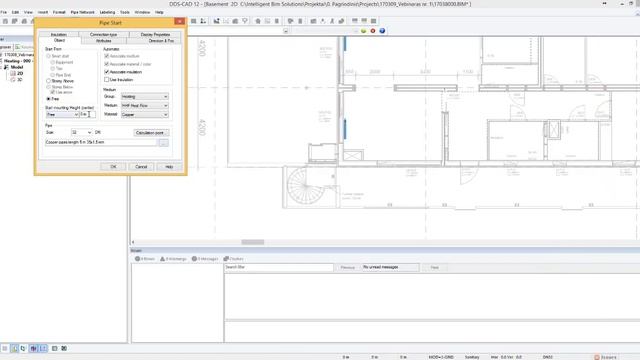Image resolution: width=640 pixels, height=360 pixels.
Task: Open the Pipe Network menu
Action: 82,12
